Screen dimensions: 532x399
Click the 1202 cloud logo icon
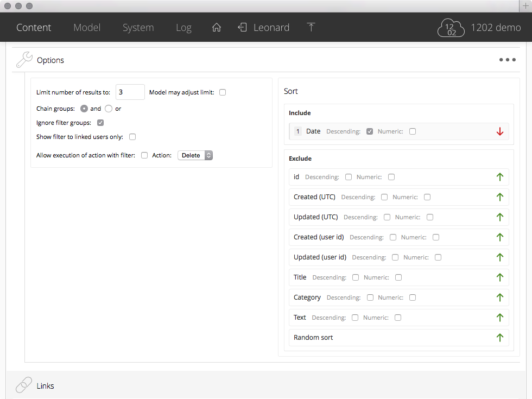point(451,28)
